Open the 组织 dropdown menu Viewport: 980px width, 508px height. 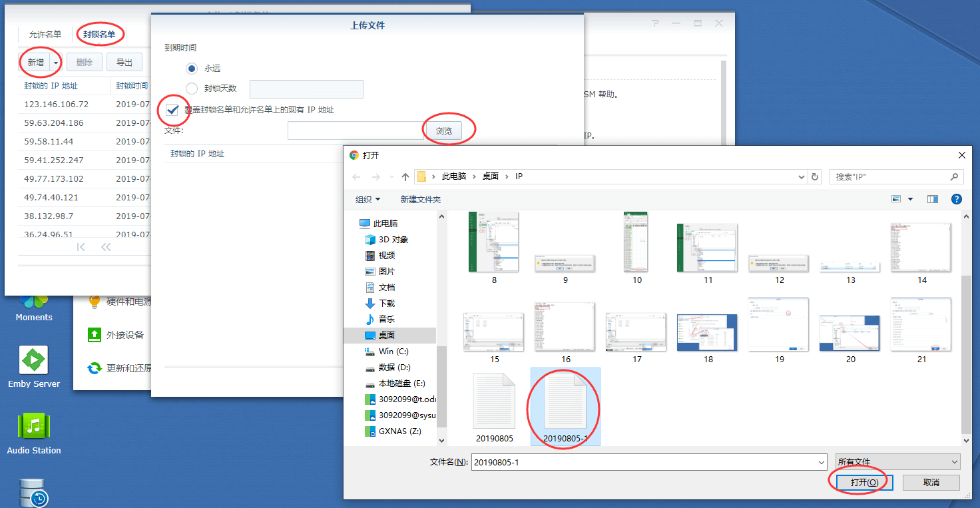(367, 200)
